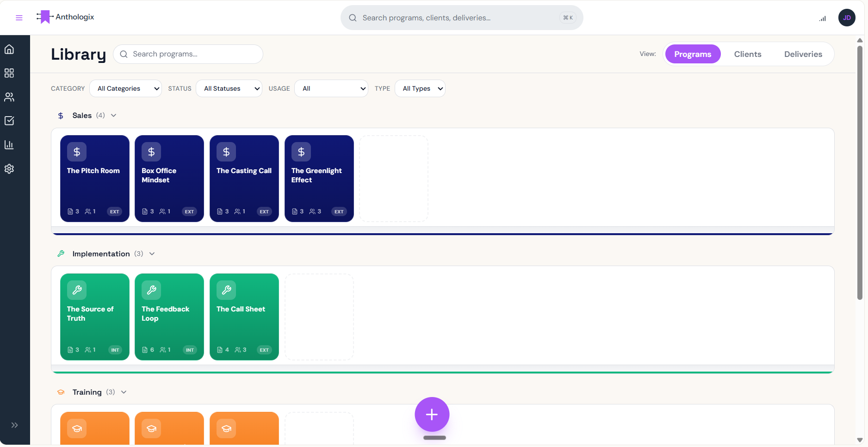Switch to Programs view
The width and height of the screenshot is (868, 447).
coord(693,54)
